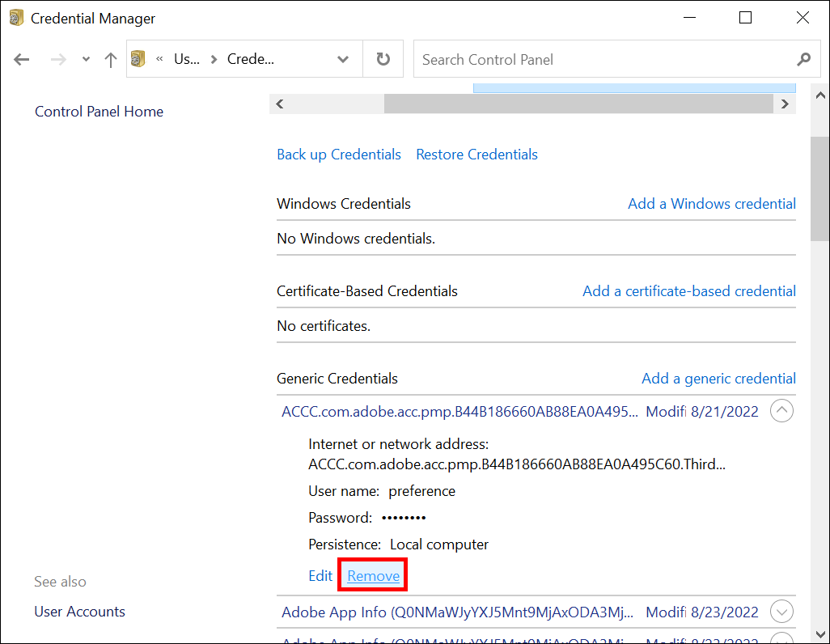Add a certificate-based credential

[689, 291]
